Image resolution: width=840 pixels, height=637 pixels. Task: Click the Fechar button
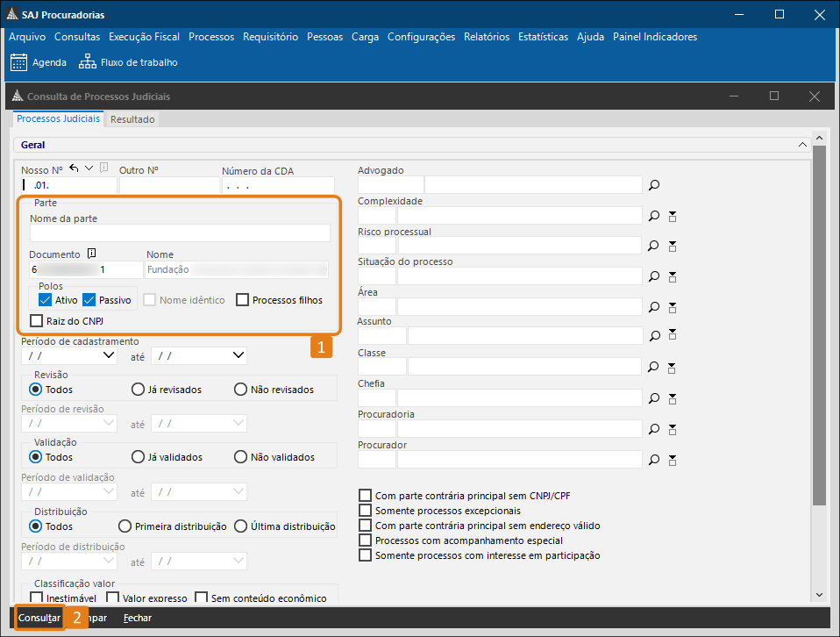click(x=137, y=618)
